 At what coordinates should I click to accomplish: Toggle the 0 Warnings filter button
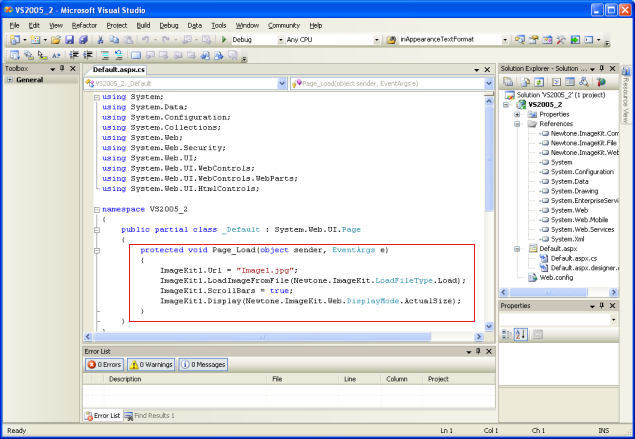151,364
